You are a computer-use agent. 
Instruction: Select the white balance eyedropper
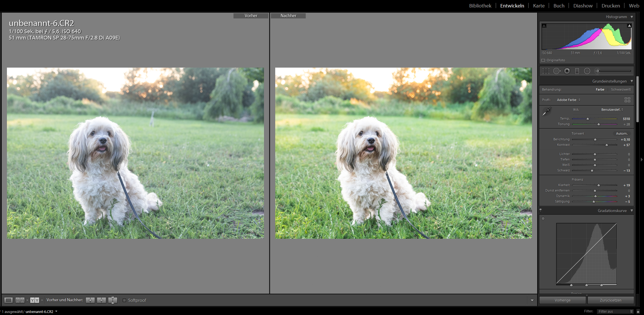(x=546, y=112)
